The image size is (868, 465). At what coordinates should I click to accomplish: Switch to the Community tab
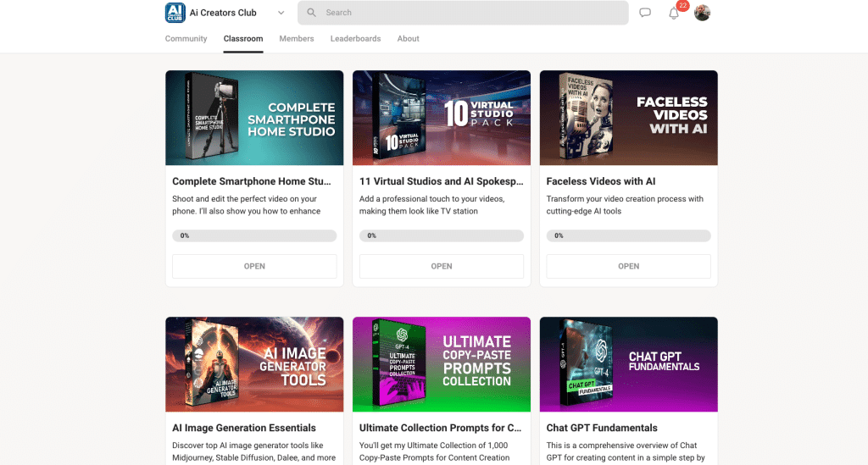186,39
